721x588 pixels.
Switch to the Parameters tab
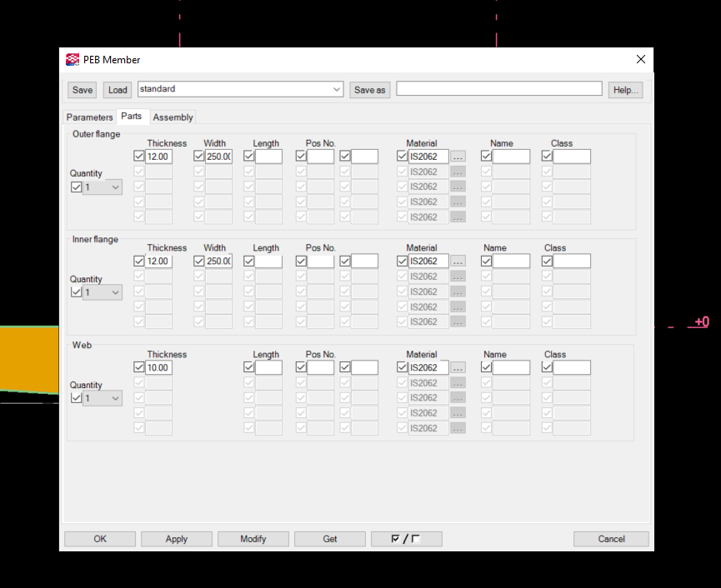pyautogui.click(x=89, y=117)
